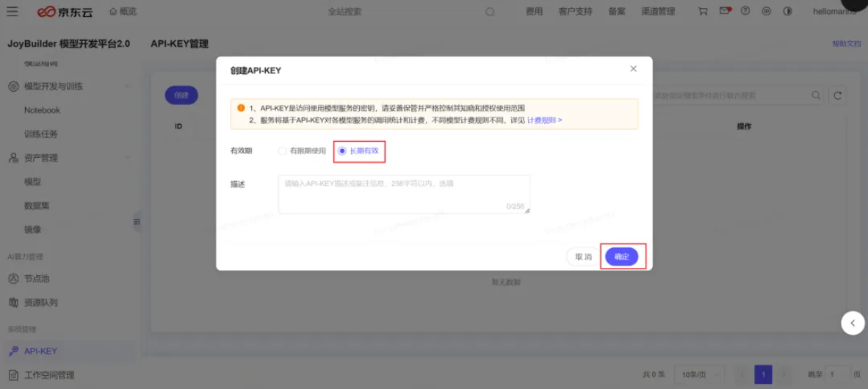
Task: Go to 节点池 in sidebar
Action: coord(37,279)
